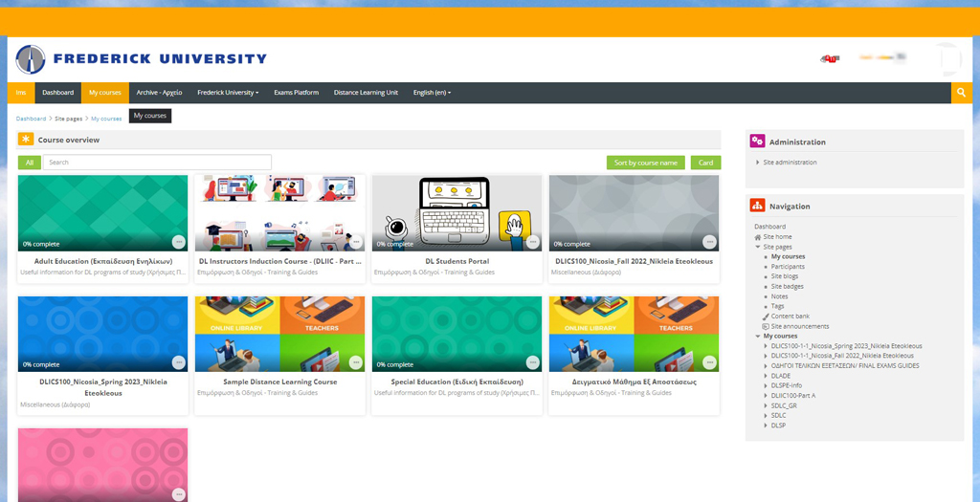Expand DLICS100-1-1 Fall 2022 tree item
Viewport: 980px width, 502px height.
tap(766, 356)
